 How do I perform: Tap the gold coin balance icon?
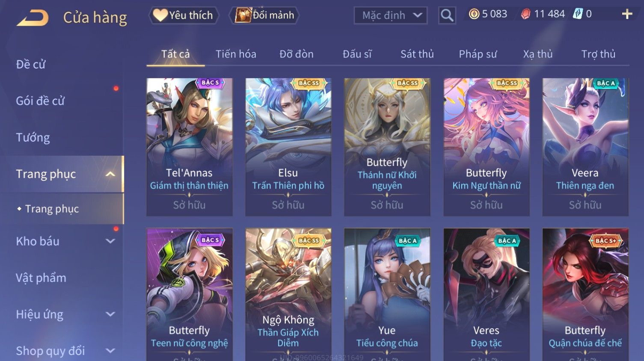[474, 14]
